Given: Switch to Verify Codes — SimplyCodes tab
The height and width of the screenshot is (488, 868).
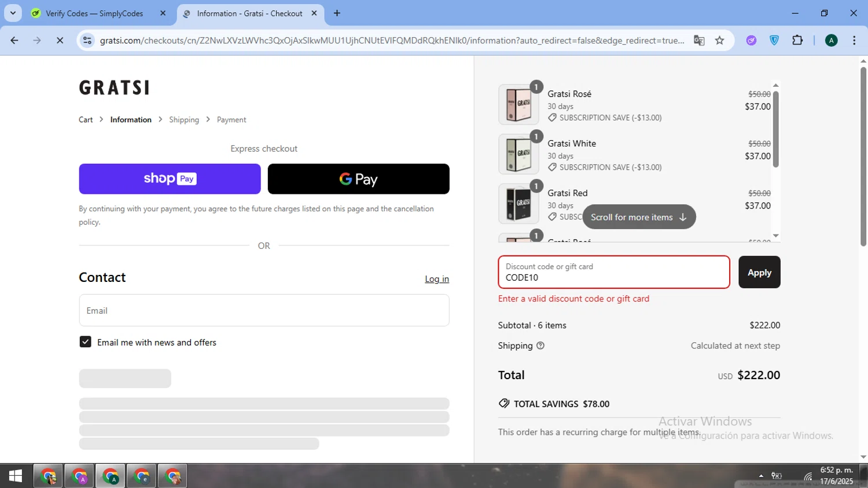Looking at the screenshot, I should (x=94, y=13).
